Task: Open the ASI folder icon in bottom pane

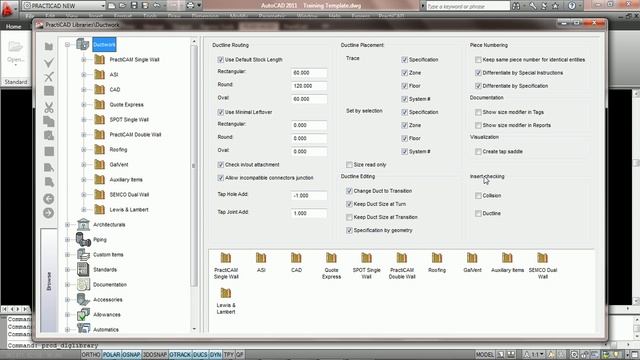Action: coord(261,258)
